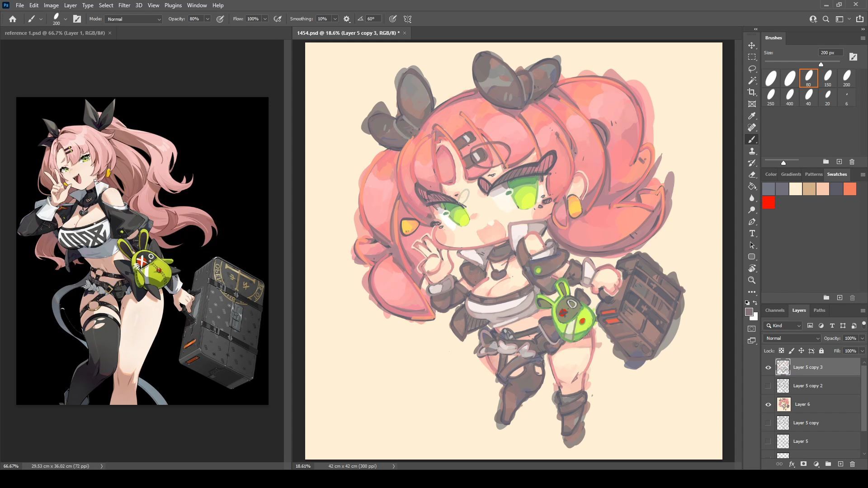Viewport: 868px width, 488px height.
Task: Select the Path Selection tool
Action: [752, 245]
